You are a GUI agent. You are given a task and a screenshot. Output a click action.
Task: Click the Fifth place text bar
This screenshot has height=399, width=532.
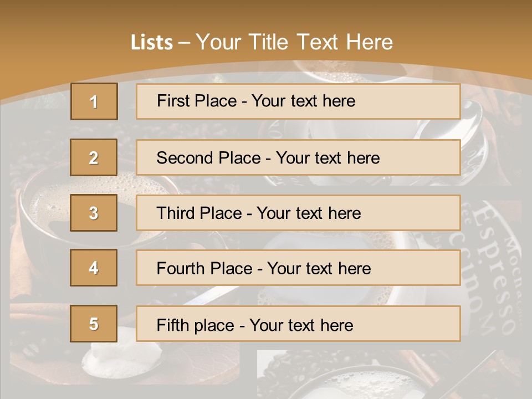298,324
